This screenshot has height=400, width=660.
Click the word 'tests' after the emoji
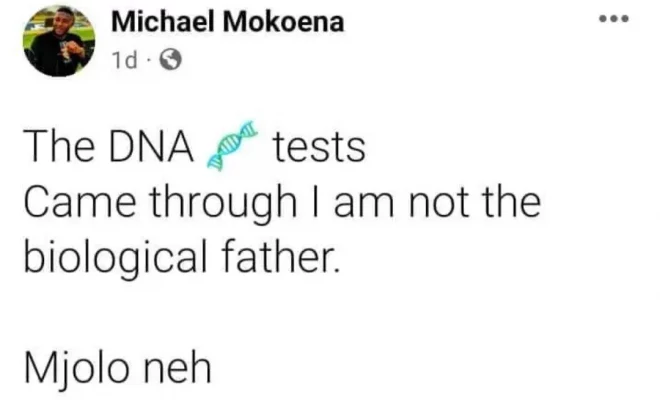point(318,149)
